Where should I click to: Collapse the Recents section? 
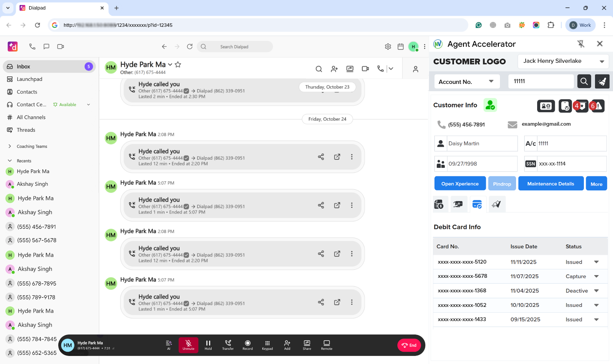[x=10, y=161]
